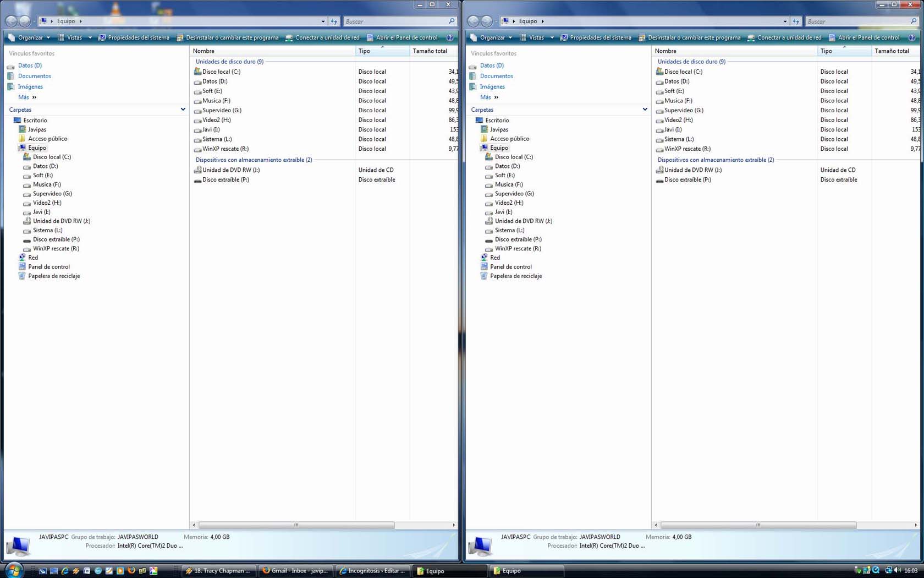
Task: Click the Back arrow in the right window
Action: pos(473,21)
